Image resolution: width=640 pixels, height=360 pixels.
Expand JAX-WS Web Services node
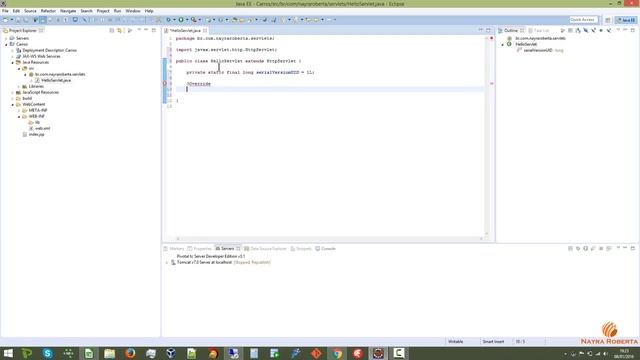click(12, 56)
